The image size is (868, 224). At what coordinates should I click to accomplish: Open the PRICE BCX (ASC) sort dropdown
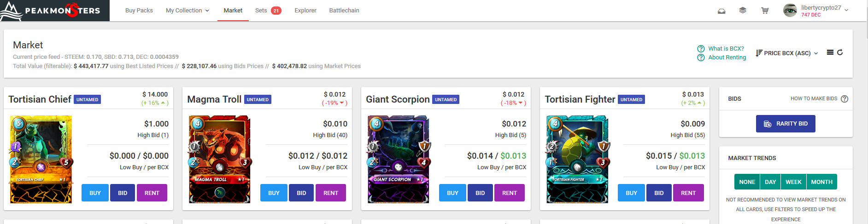click(787, 53)
